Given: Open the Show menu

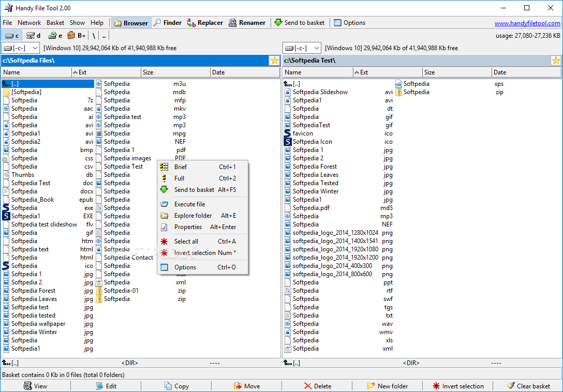Looking at the screenshot, I should 77,23.
